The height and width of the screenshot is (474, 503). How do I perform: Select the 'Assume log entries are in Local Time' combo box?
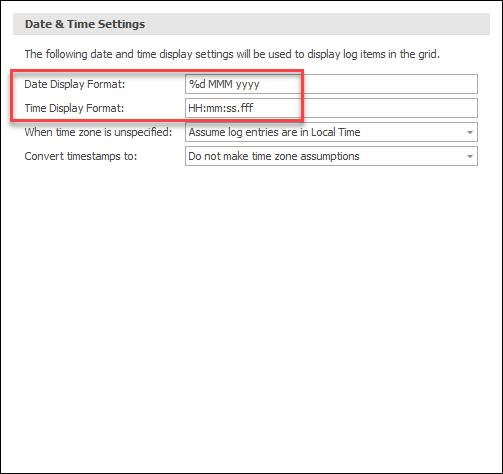click(331, 132)
